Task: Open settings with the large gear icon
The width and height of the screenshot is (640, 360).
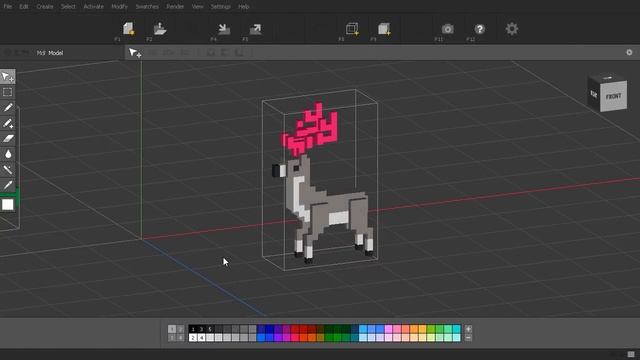Action: [512, 29]
